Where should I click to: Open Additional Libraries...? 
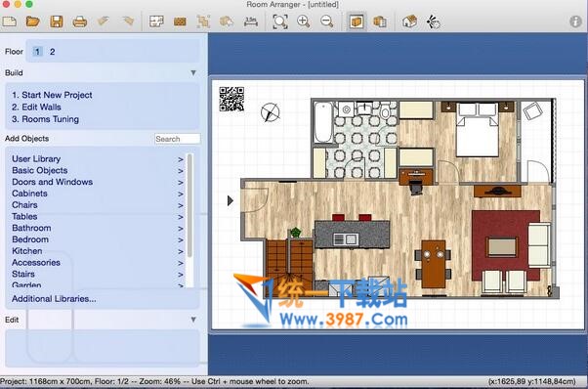(x=54, y=299)
